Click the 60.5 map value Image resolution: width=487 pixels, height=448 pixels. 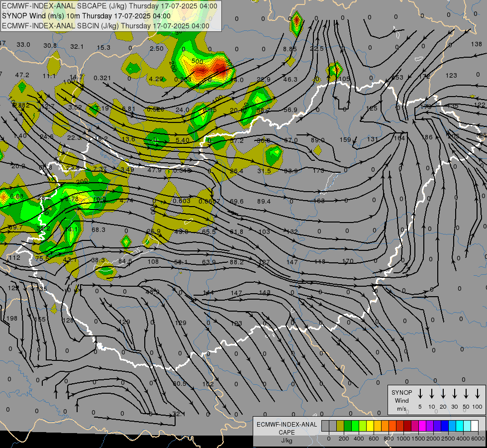click(x=180, y=384)
